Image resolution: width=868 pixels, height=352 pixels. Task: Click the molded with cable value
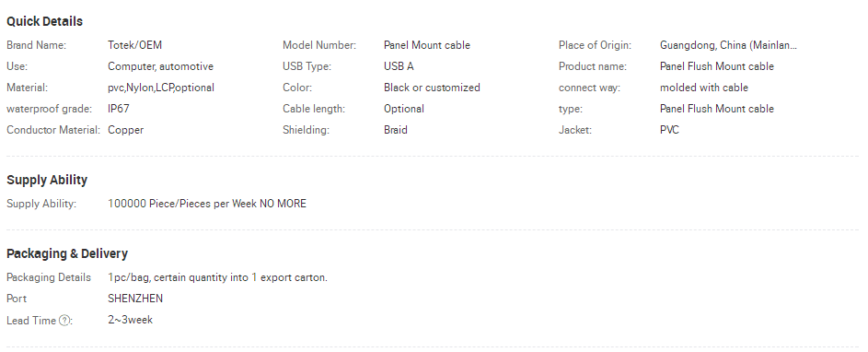(x=703, y=88)
